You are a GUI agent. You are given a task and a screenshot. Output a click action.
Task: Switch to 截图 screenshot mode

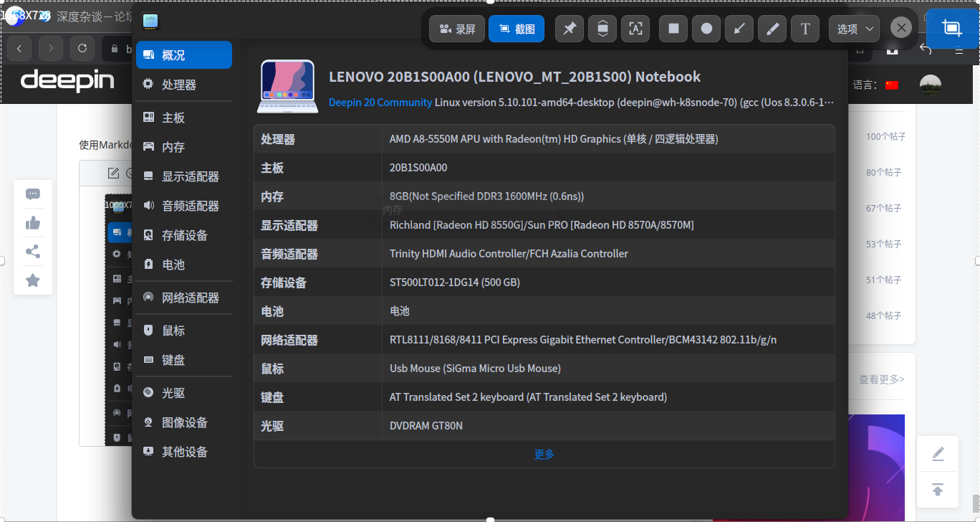point(517,29)
